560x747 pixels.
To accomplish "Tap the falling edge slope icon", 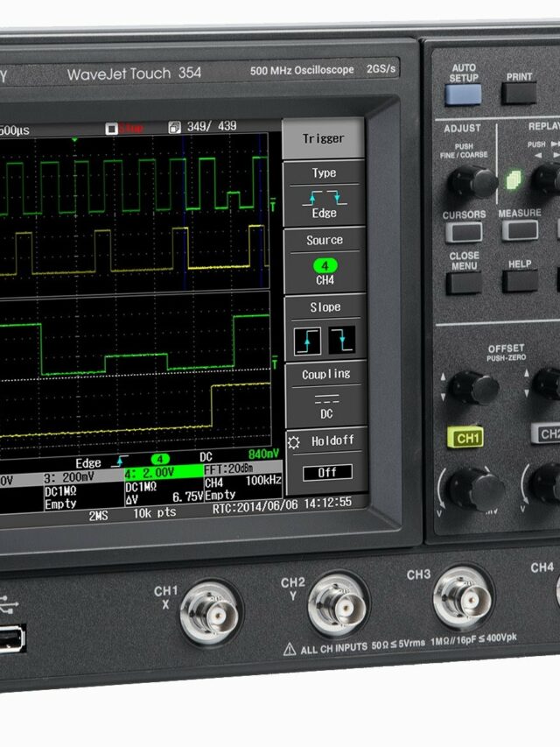I will click(x=342, y=340).
